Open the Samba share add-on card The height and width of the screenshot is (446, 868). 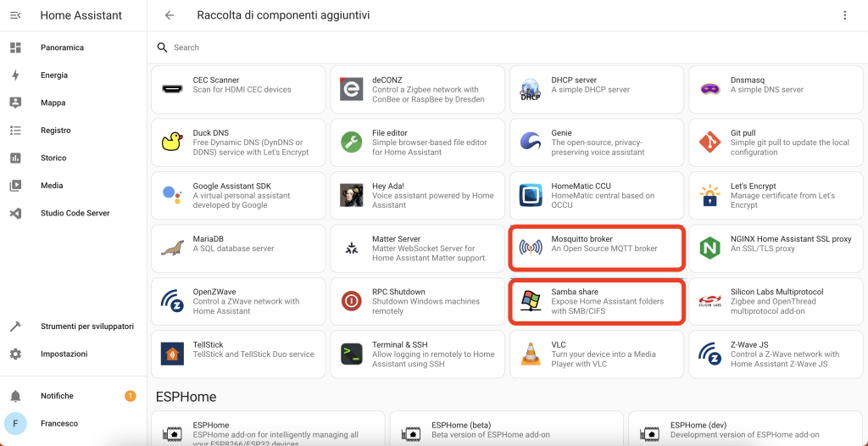tap(596, 301)
